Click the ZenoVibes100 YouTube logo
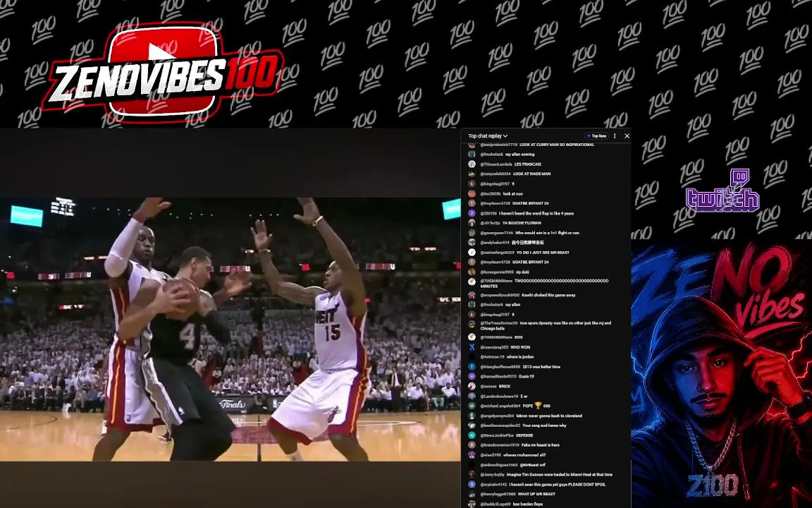This screenshot has width=812, height=508. coord(163,73)
